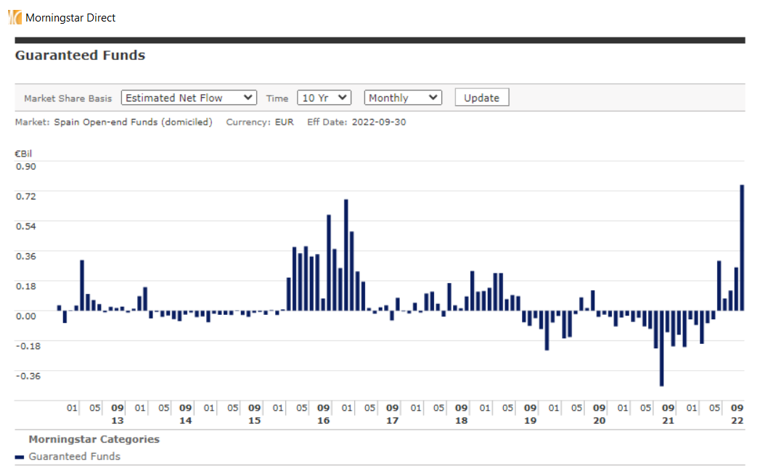
Task: Click the Morningstar Categories legend header
Action: (x=94, y=439)
